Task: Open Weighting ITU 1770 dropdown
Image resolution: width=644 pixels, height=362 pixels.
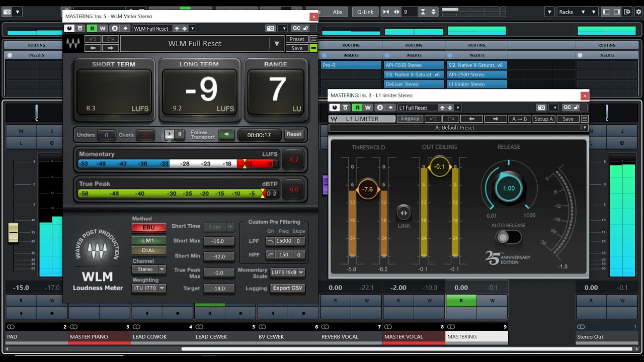Action: coord(149,288)
